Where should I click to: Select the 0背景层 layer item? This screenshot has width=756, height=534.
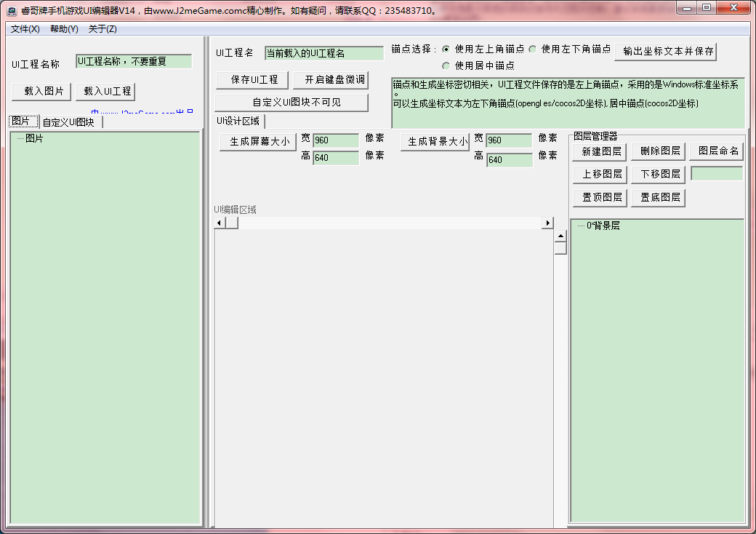pyautogui.click(x=603, y=226)
